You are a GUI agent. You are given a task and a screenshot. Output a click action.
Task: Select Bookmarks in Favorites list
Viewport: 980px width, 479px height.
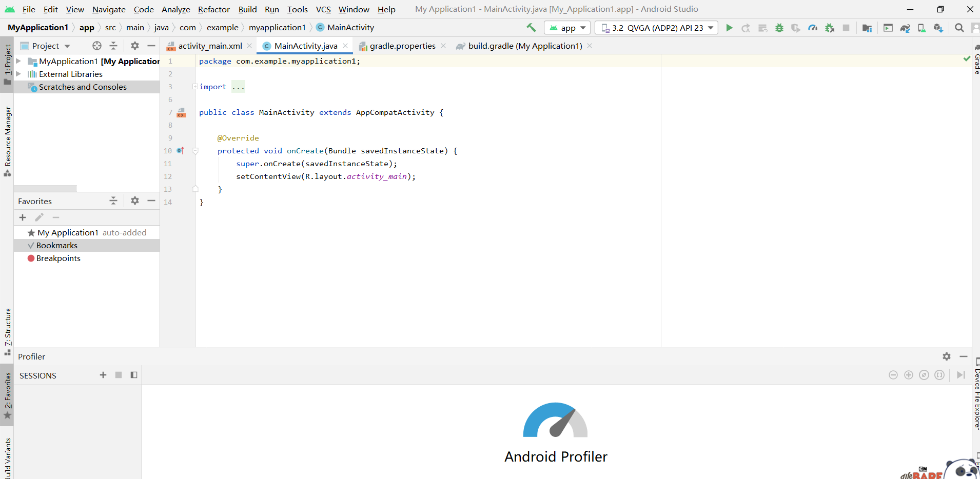[x=87, y=245]
